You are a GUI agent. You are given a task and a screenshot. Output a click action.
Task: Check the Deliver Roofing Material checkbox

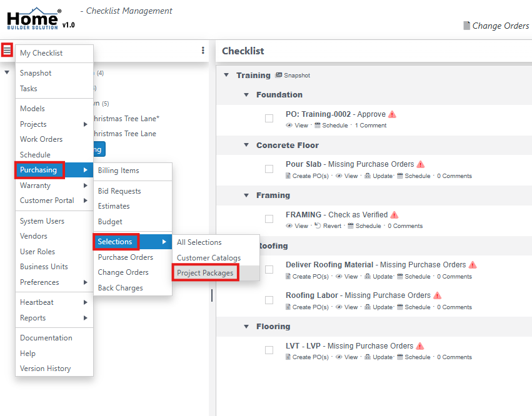[269, 270]
